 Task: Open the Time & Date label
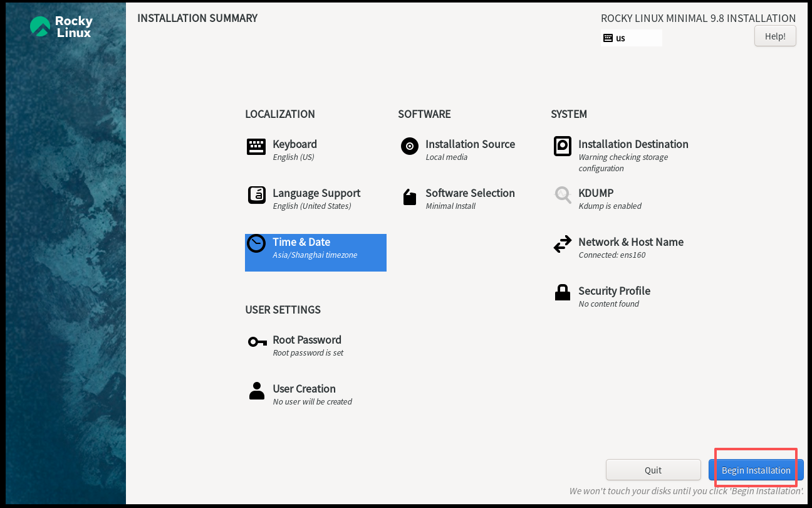click(301, 242)
